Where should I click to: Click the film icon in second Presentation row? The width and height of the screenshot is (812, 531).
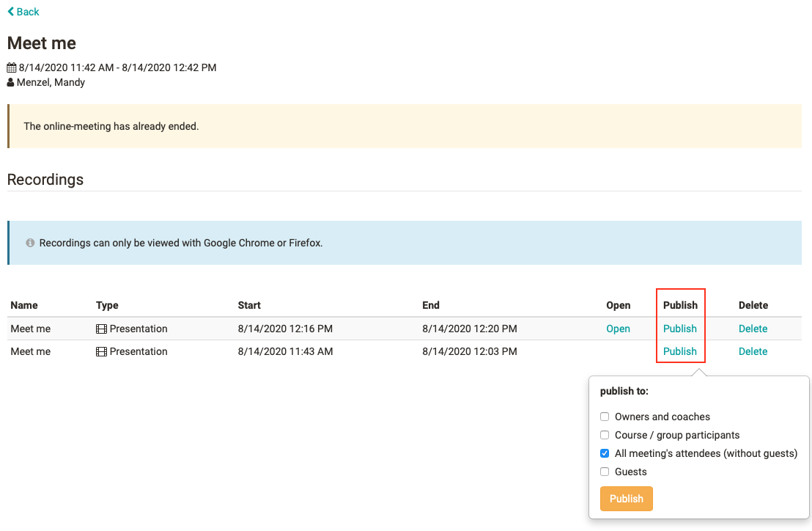[101, 352]
